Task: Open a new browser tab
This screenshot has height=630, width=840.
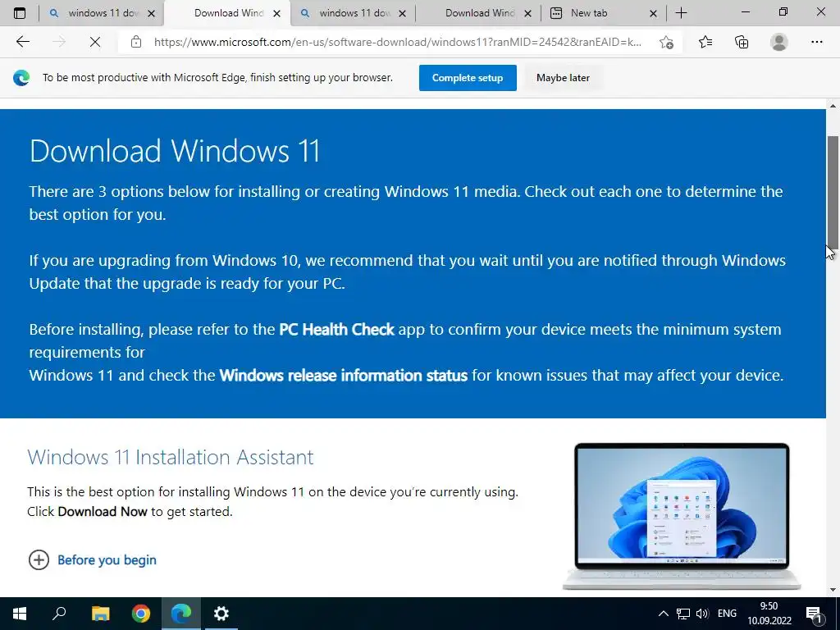Action: 682,13
